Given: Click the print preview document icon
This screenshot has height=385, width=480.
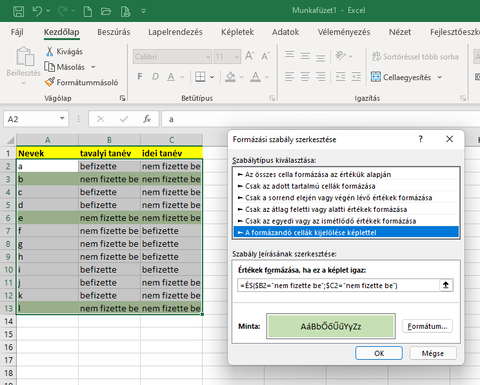Looking at the screenshot, I should click(125, 11).
